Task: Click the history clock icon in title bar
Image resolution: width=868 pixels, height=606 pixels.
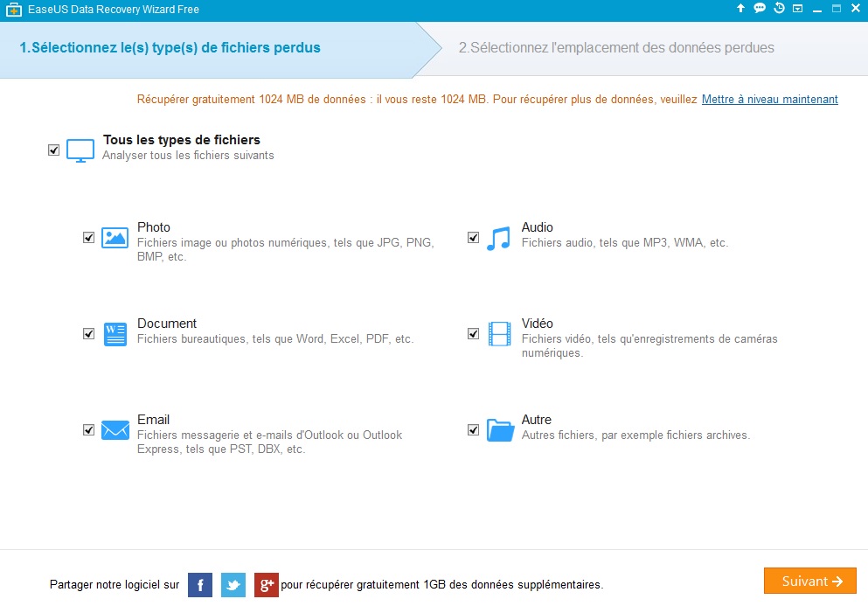Action: click(x=779, y=9)
